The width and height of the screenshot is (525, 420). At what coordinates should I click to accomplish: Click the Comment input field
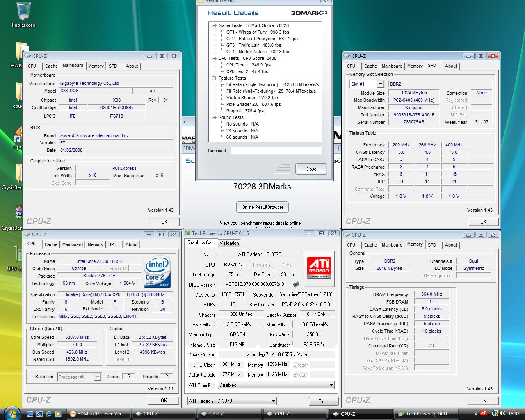[276, 151]
